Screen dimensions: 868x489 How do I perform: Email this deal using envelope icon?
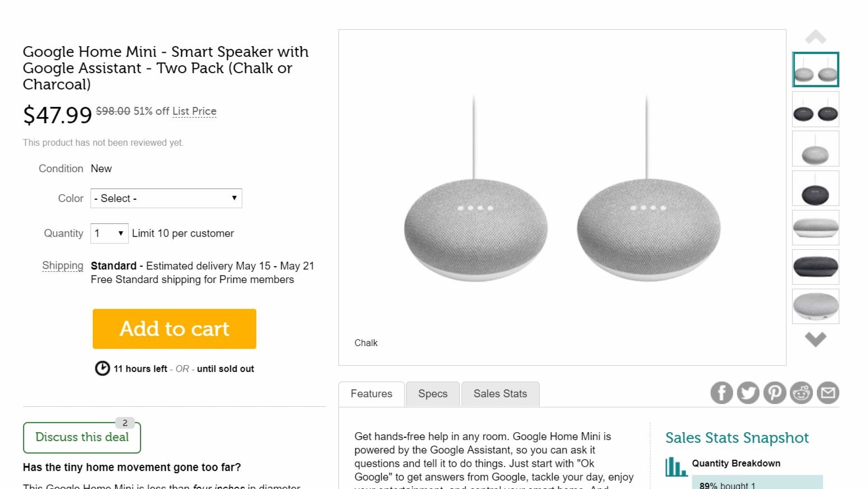pos(828,393)
